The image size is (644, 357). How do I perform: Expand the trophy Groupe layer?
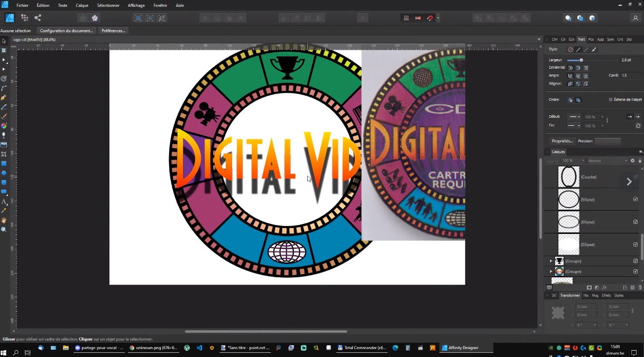(551, 261)
